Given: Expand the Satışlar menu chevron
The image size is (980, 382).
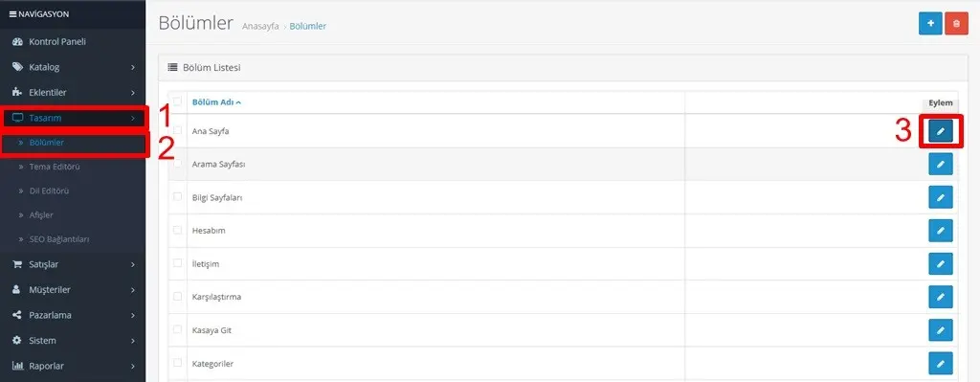Looking at the screenshot, I should (132, 264).
